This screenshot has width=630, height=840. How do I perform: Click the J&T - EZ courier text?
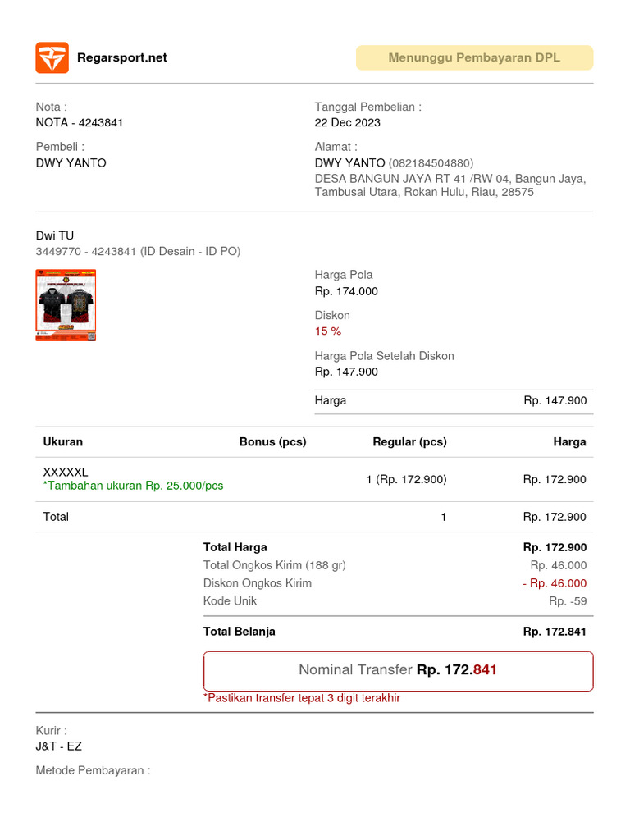click(59, 746)
